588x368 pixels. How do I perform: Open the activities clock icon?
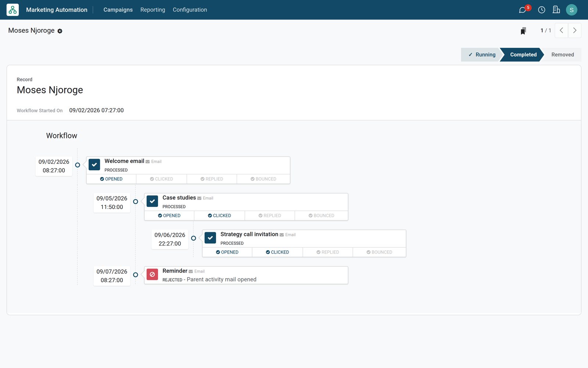tap(541, 10)
